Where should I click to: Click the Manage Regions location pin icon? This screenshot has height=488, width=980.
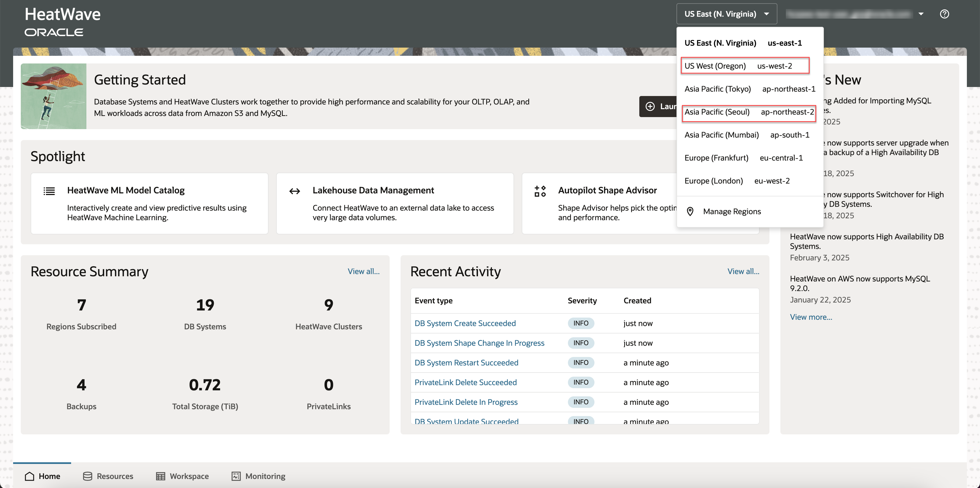click(690, 211)
